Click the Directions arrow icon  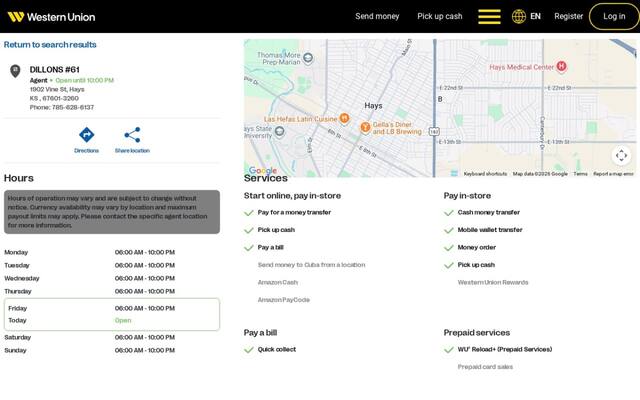(x=87, y=135)
